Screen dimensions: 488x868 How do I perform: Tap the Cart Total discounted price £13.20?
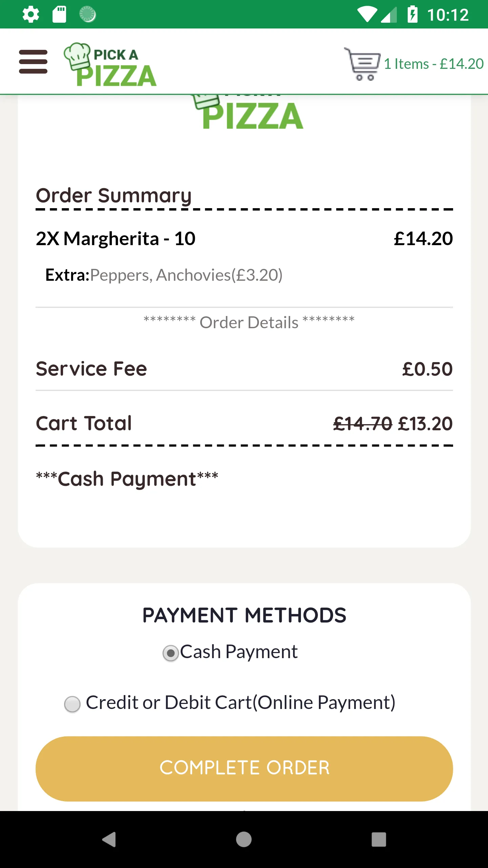click(426, 423)
